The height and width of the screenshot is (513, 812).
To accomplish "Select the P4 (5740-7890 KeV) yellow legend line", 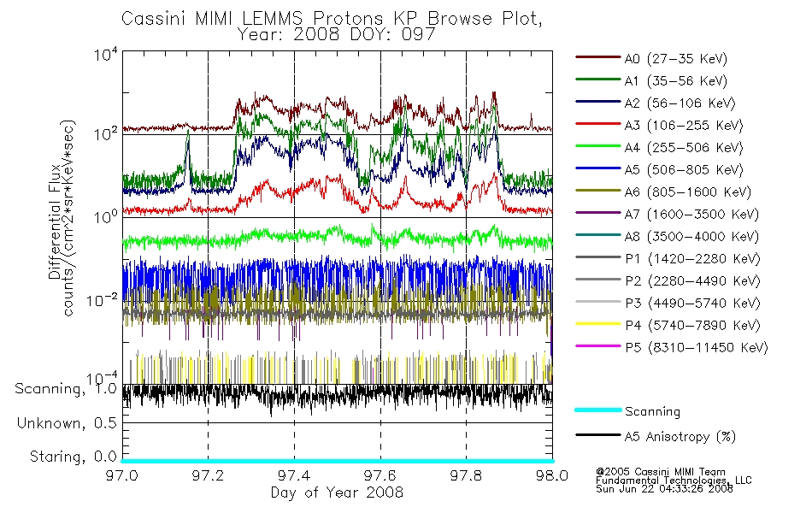I will [598, 324].
